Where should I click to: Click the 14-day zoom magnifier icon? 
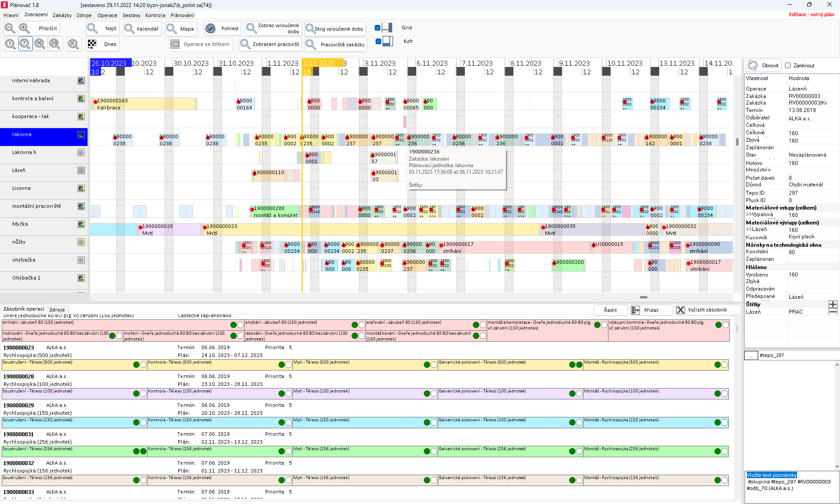[x=40, y=44]
